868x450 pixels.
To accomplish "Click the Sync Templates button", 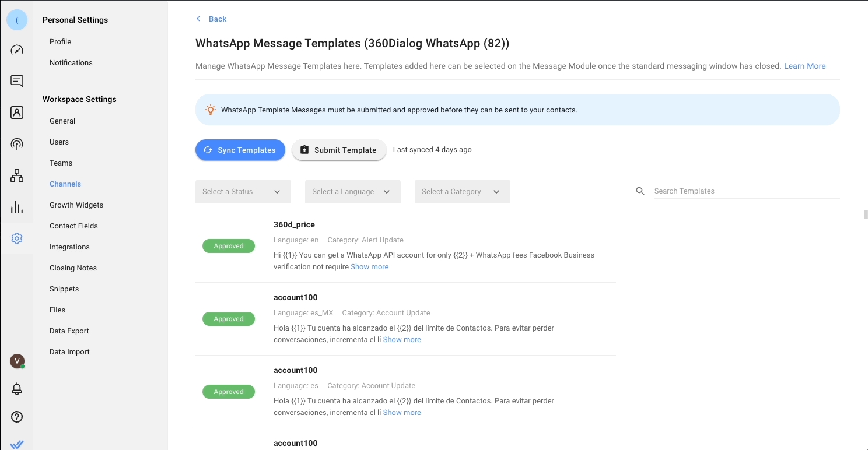I will coord(240,150).
